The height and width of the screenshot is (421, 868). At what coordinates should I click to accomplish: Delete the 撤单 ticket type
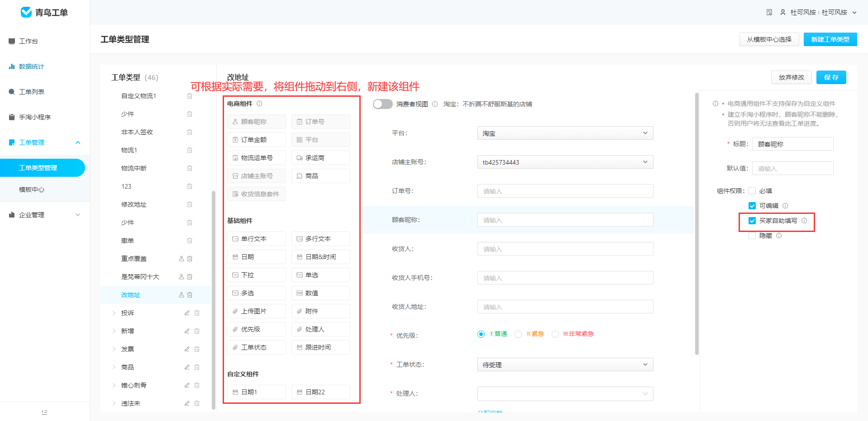tap(190, 241)
